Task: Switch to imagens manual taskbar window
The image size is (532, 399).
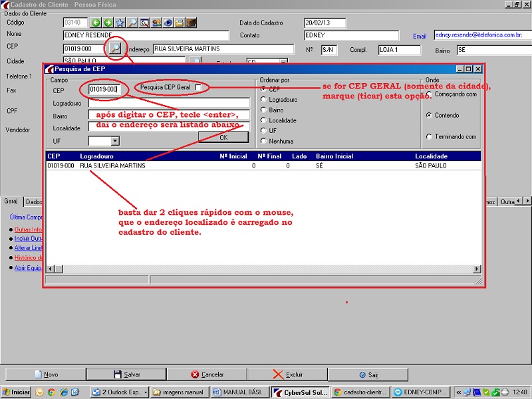Action: click(x=180, y=392)
